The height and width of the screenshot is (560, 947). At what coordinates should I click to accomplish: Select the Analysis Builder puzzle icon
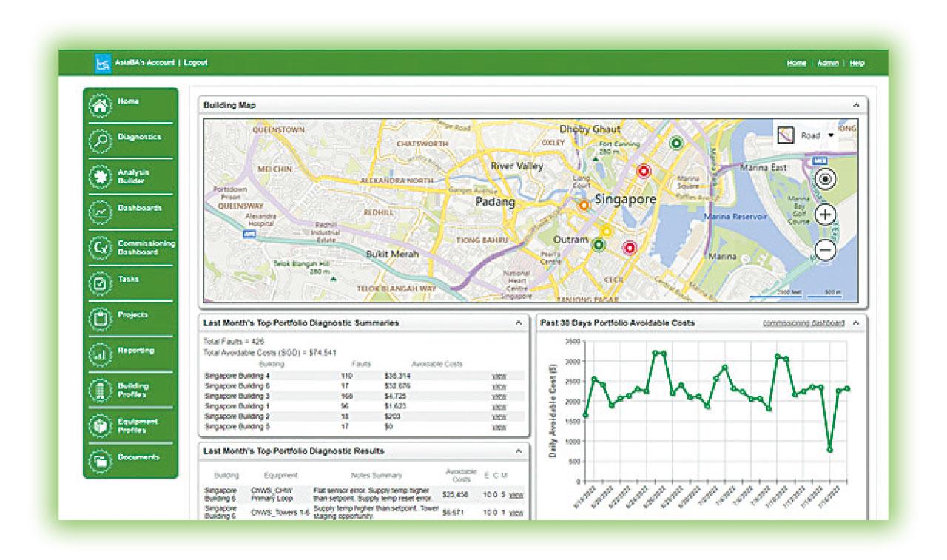[100, 176]
